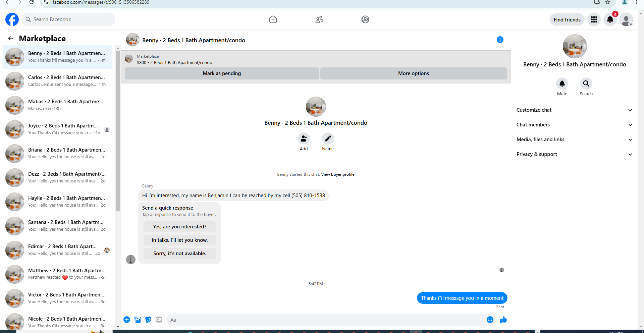Click listing thumbnail in Marketplace banner

click(129, 59)
